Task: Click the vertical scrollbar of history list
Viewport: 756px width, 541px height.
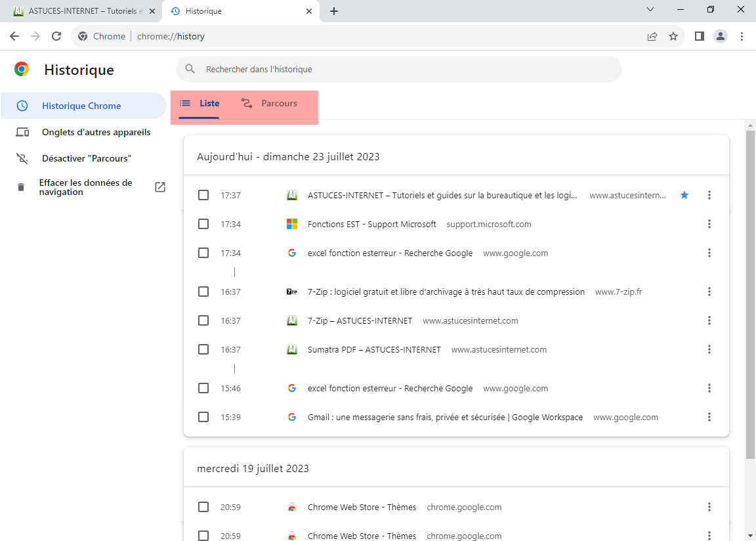Action: pyautogui.click(x=750, y=293)
